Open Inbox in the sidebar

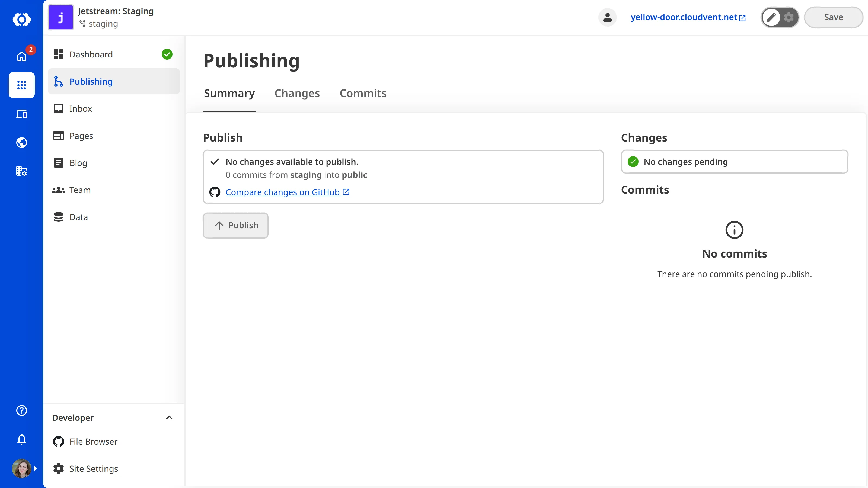click(x=114, y=108)
